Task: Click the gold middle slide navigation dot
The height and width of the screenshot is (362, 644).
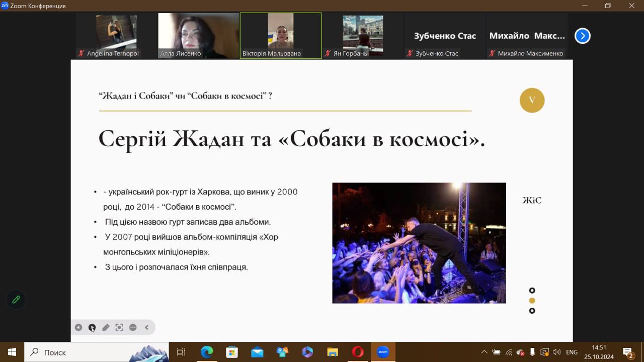Action: (x=532, y=301)
